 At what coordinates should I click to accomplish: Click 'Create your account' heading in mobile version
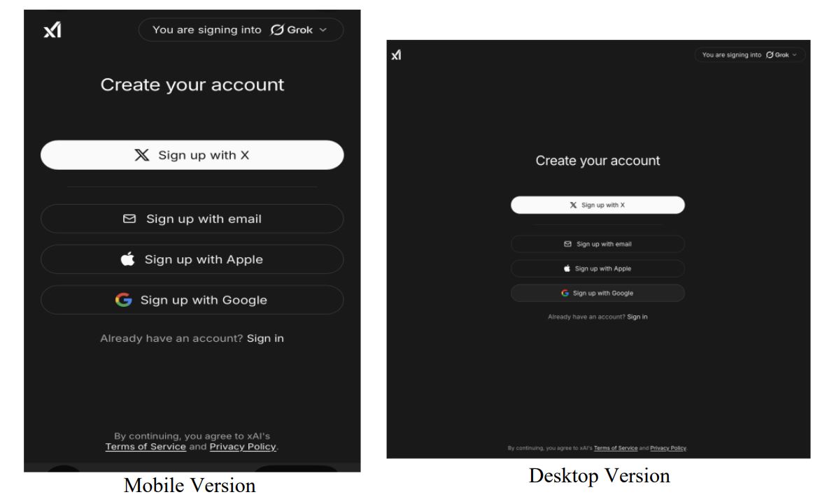tap(192, 85)
